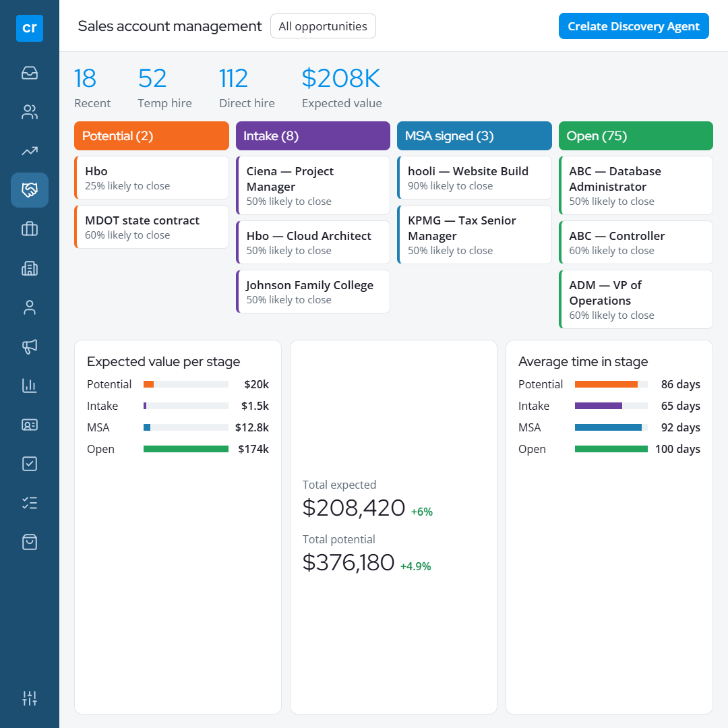Open the ABC Controller card
Image resolution: width=728 pixels, height=728 pixels.
pyautogui.click(x=636, y=243)
